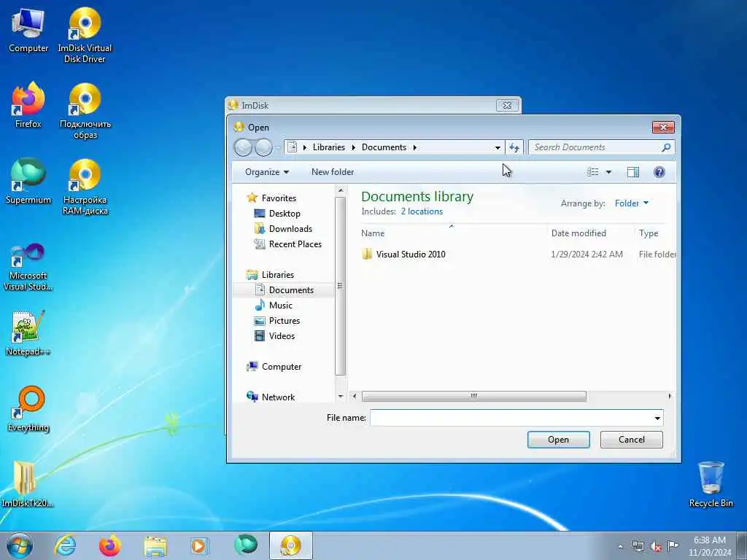Screen dimensions: 747x560
Task: Open Supermium from the taskbar
Action: [x=246, y=545]
